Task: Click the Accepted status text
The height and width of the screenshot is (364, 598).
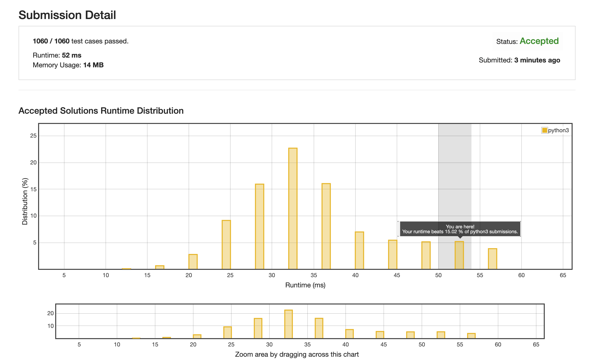Action: click(539, 41)
